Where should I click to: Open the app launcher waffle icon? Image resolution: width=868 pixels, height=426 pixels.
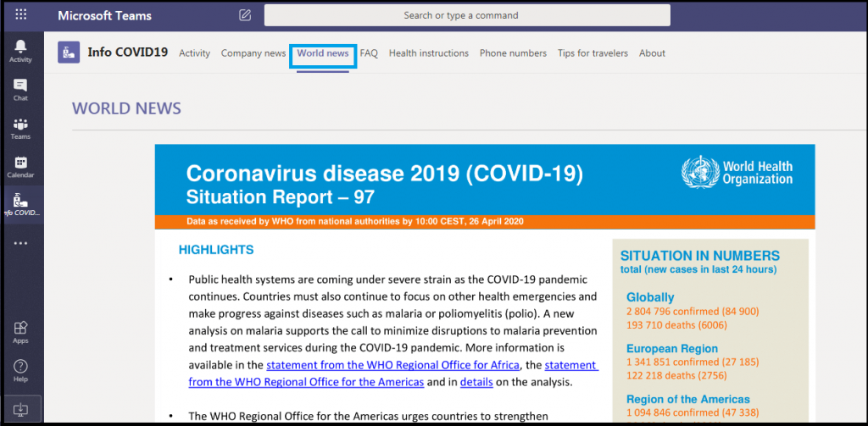click(x=20, y=14)
